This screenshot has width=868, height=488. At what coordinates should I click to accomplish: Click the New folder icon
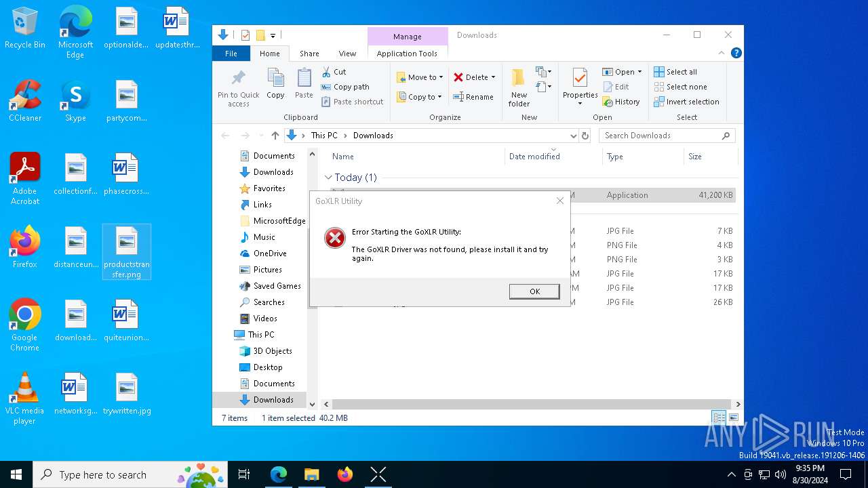519,78
